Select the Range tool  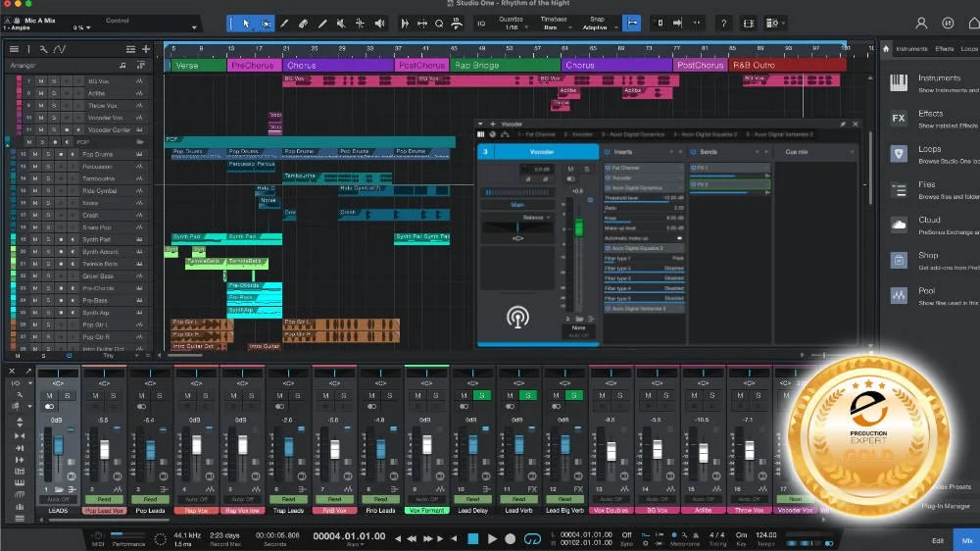pyautogui.click(x=266, y=24)
